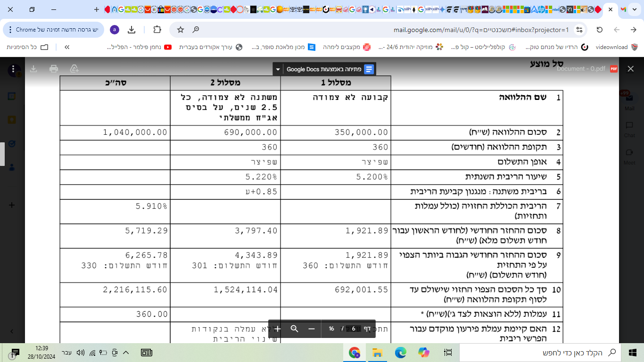The height and width of the screenshot is (362, 644).
Task: Open the Google Calendar side panel icon
Action: (12, 96)
